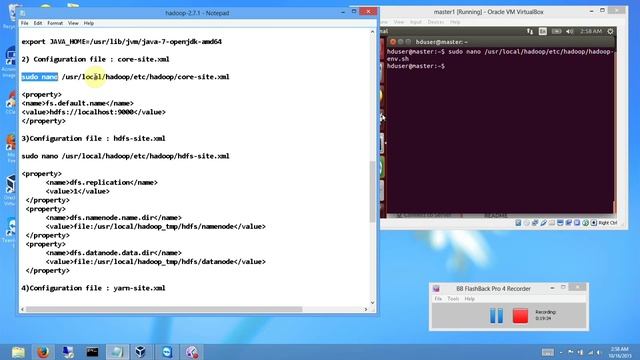Open Notepad's Help menu

[89, 23]
